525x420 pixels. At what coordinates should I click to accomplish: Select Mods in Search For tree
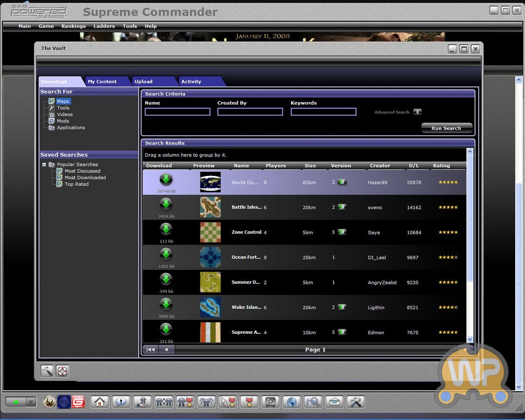tap(63, 121)
